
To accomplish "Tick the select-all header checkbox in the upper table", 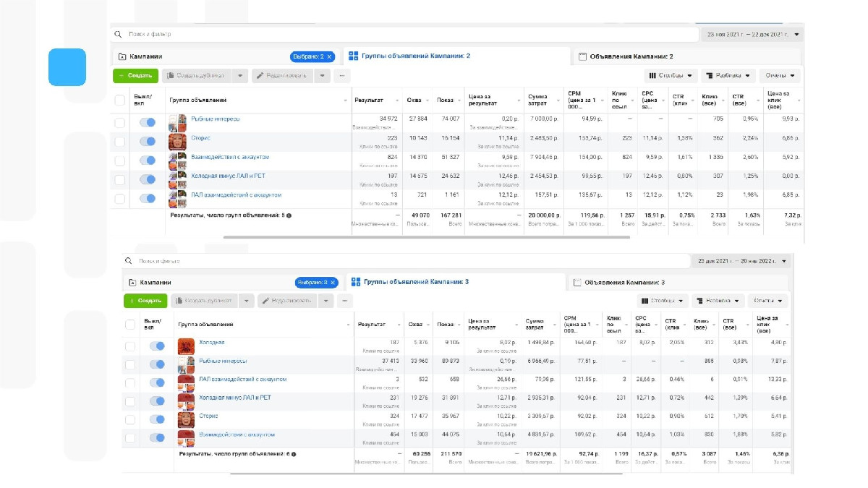I will click(120, 100).
